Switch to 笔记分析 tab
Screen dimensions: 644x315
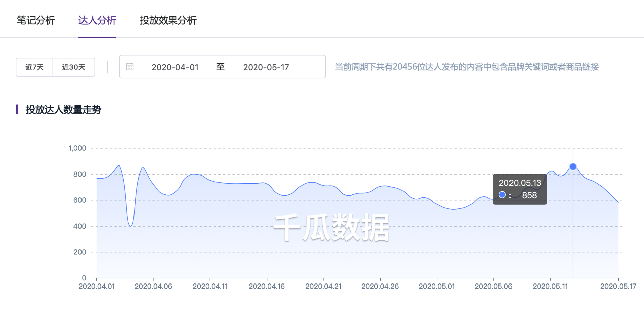pos(36,20)
